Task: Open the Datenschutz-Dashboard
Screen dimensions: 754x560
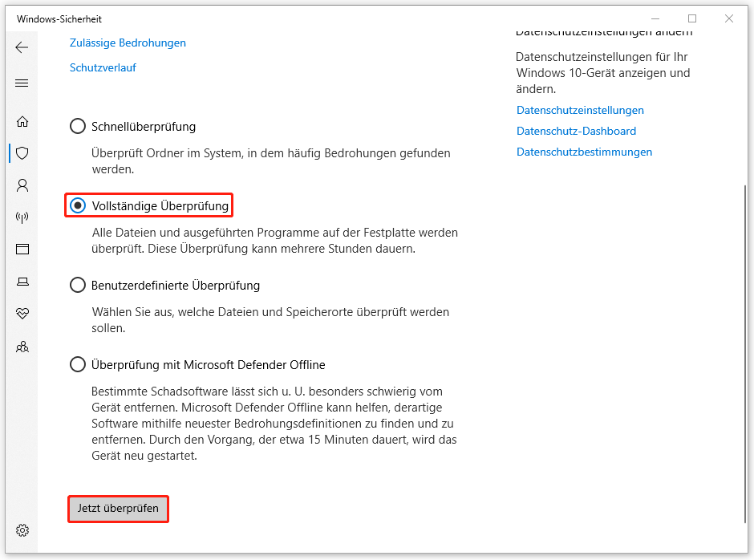Action: [x=577, y=131]
